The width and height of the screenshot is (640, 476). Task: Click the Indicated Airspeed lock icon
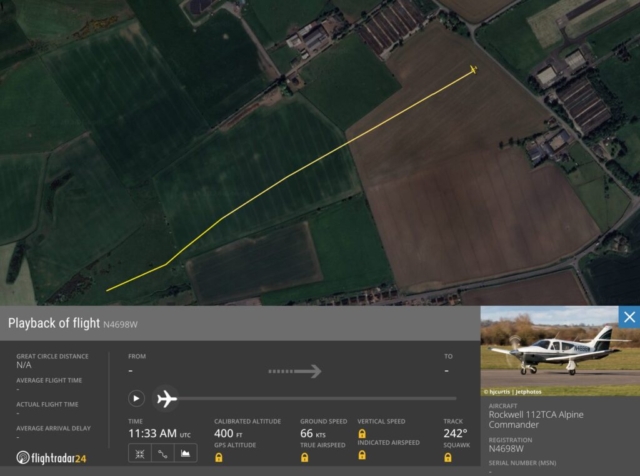362,455
